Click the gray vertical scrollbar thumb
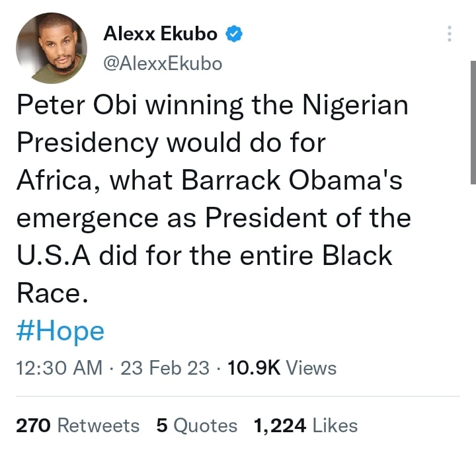The height and width of the screenshot is (454, 476). 473,123
